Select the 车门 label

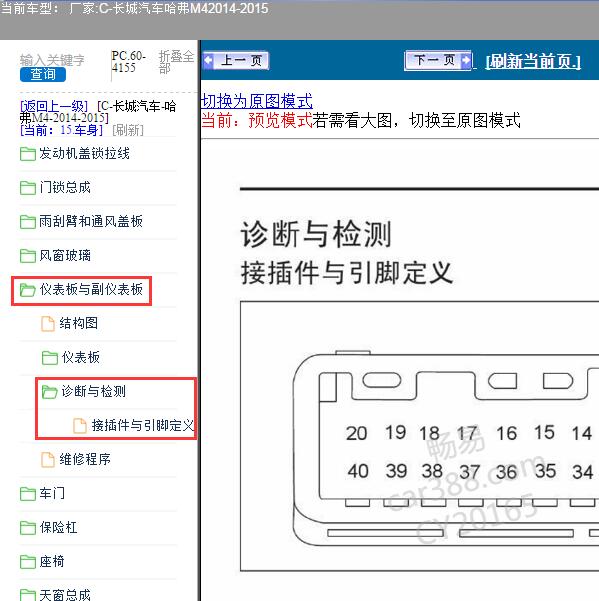(52, 493)
